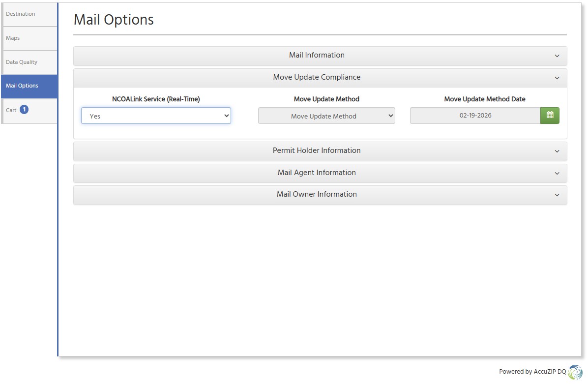Open the Move Update Method dropdown
Screen dimensions: 588x384
click(x=326, y=116)
